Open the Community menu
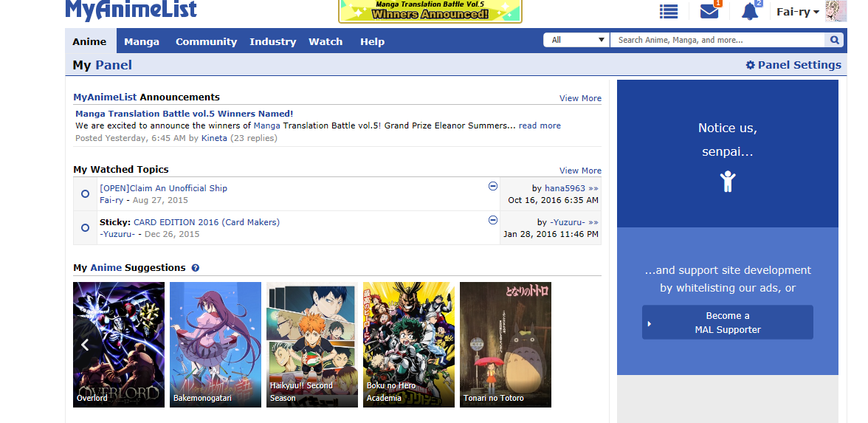The width and height of the screenshot is (868, 423). tap(206, 41)
